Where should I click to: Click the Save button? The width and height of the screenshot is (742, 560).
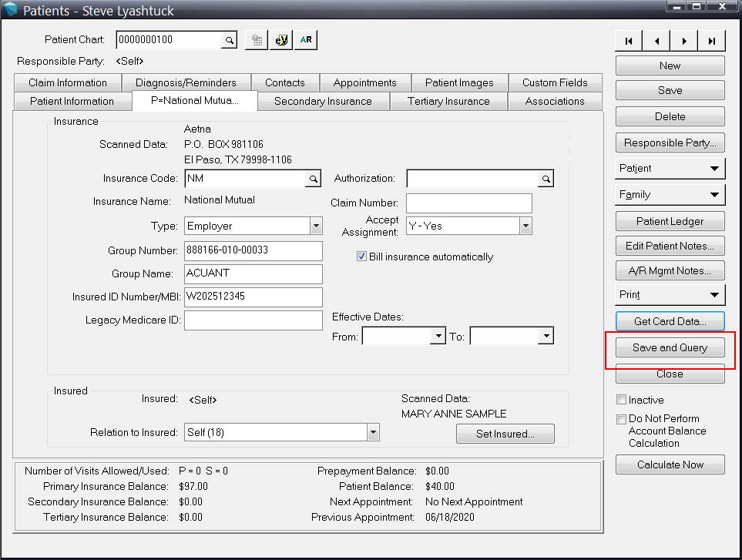(670, 90)
